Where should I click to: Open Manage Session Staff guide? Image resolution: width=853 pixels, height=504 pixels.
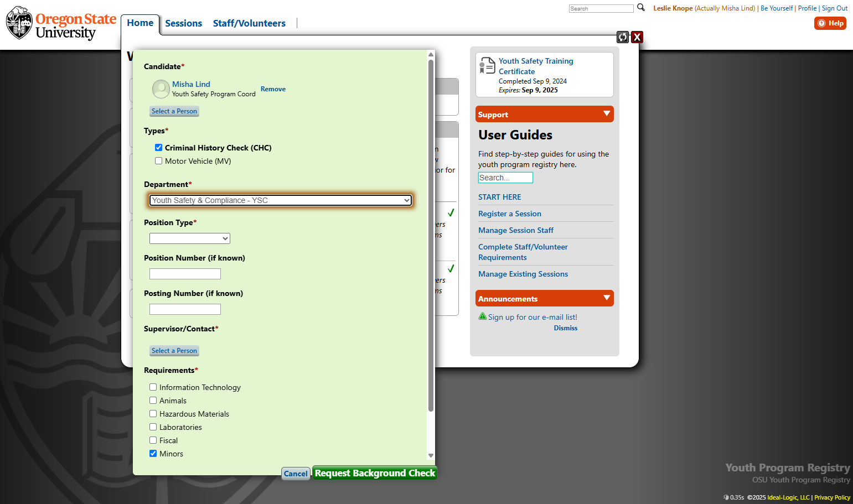[516, 230]
